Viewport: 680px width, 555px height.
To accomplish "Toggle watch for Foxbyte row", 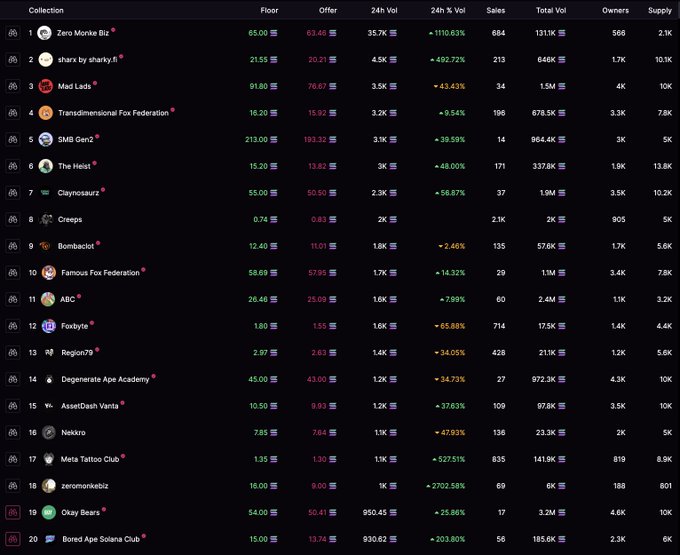I will click(13, 326).
